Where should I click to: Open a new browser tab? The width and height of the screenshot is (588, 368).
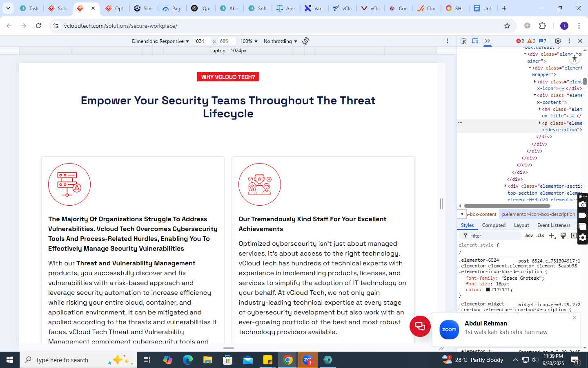pyautogui.click(x=504, y=8)
